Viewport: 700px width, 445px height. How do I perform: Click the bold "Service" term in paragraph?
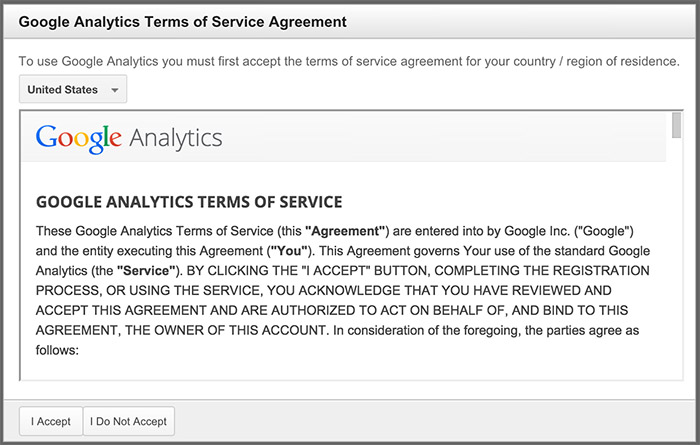tap(150, 270)
